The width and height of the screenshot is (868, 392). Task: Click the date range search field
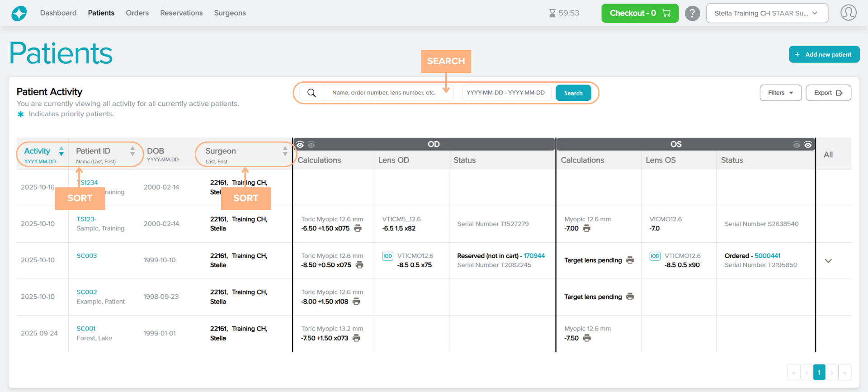[x=505, y=93]
